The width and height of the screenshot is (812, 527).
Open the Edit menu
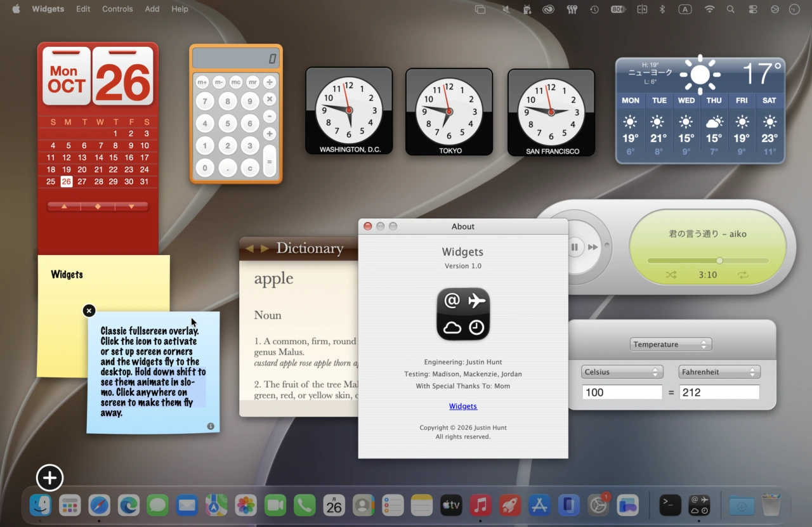[83, 9]
